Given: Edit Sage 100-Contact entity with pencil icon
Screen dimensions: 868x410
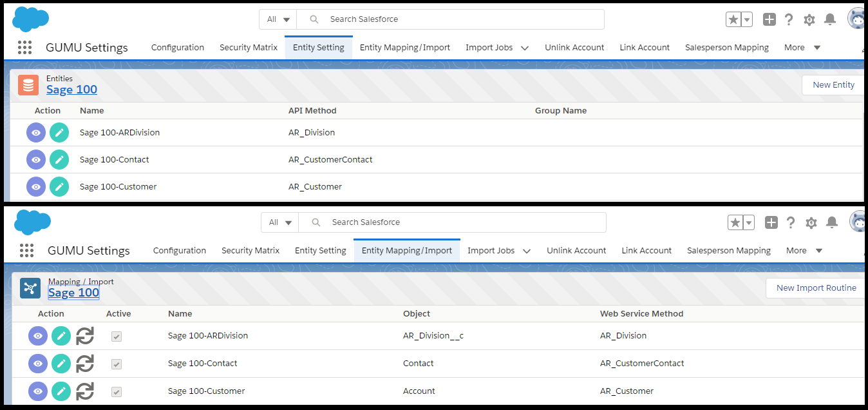Looking at the screenshot, I should [x=59, y=160].
